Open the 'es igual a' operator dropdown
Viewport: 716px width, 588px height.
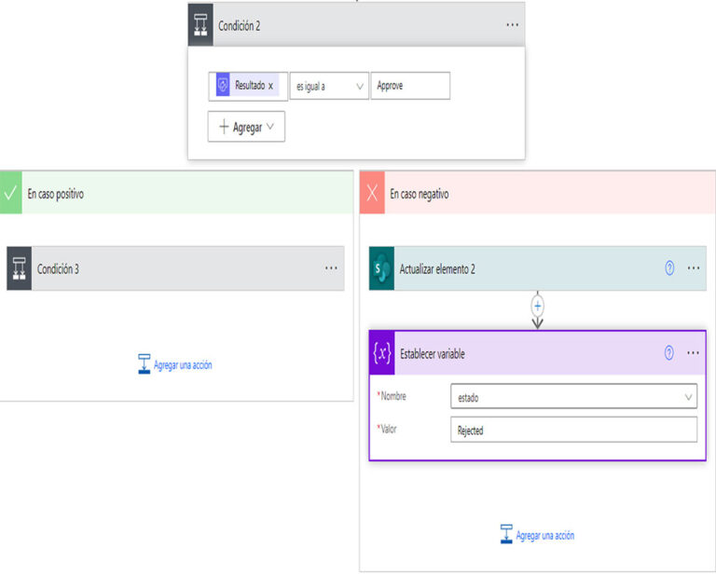(328, 86)
